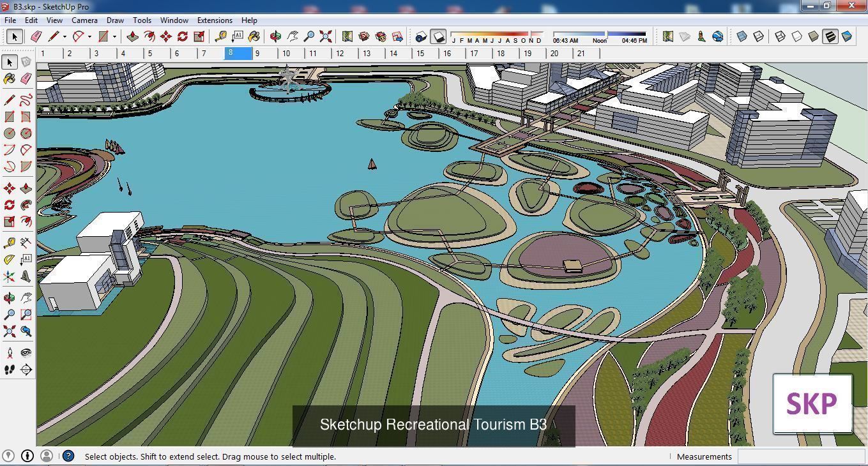The width and height of the screenshot is (868, 466).
Task: Open the Tools menu
Action: click(142, 20)
